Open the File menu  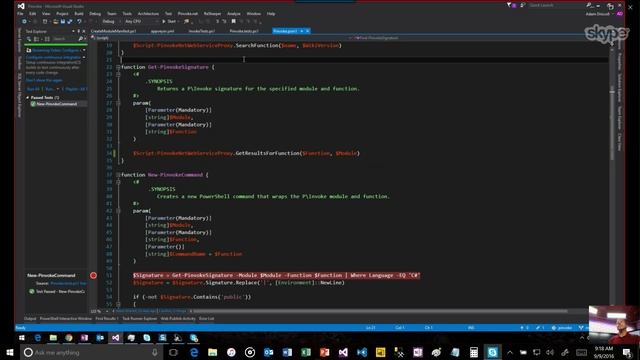20,13
